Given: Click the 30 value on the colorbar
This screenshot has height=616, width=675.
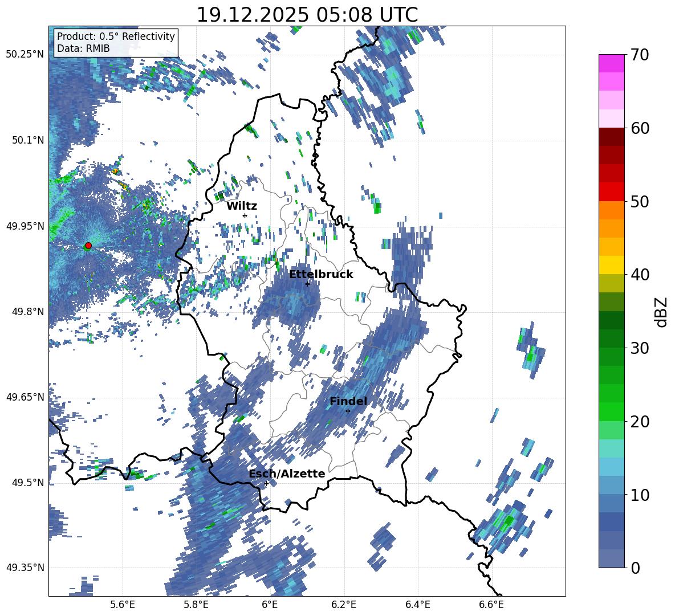Looking at the screenshot, I should pyautogui.click(x=640, y=348).
